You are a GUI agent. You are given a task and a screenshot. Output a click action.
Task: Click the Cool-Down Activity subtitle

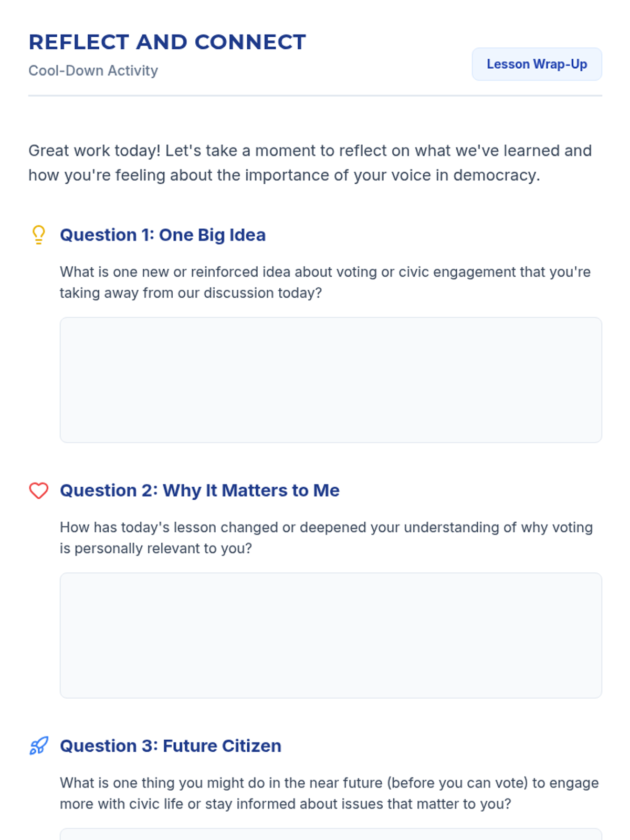tap(93, 70)
